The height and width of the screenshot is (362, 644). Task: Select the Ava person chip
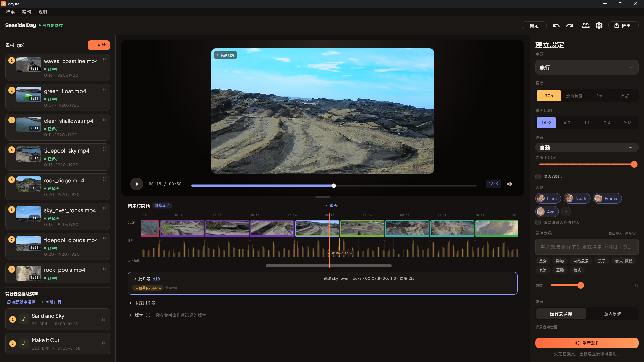tap(547, 212)
